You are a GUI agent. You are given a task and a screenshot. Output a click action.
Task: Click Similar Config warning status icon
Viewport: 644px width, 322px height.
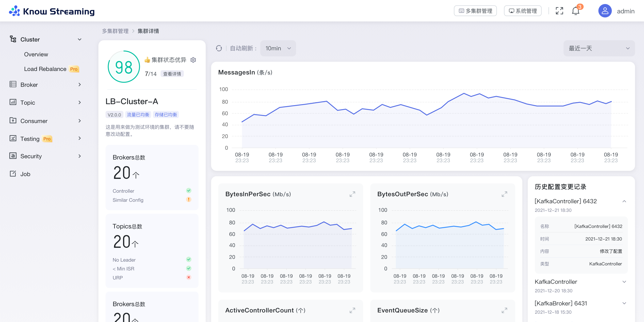(189, 199)
